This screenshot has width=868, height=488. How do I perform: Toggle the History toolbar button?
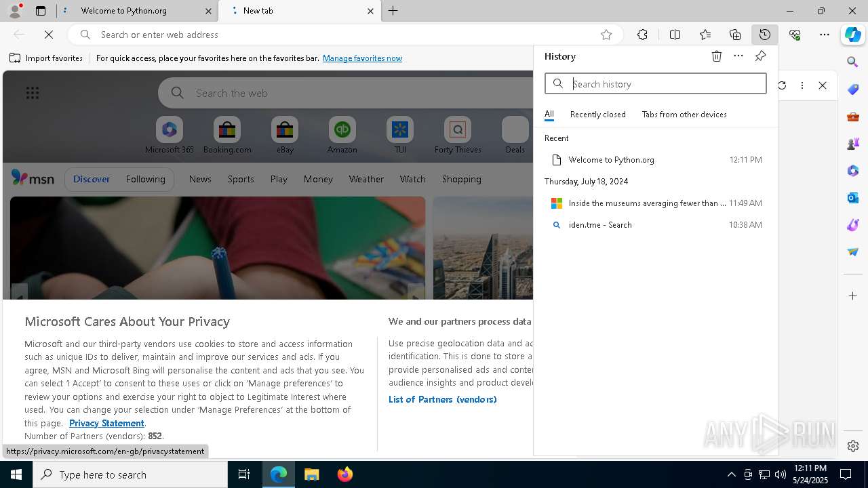point(765,35)
